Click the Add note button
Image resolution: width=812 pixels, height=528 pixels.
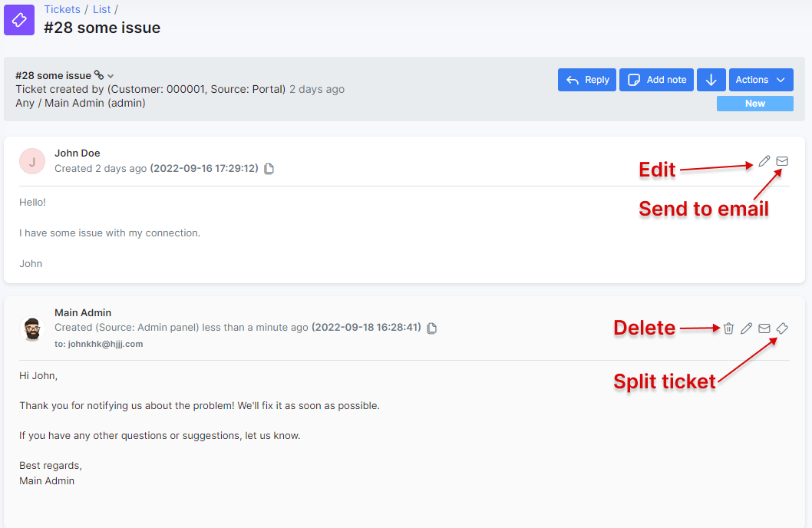pyautogui.click(x=656, y=80)
